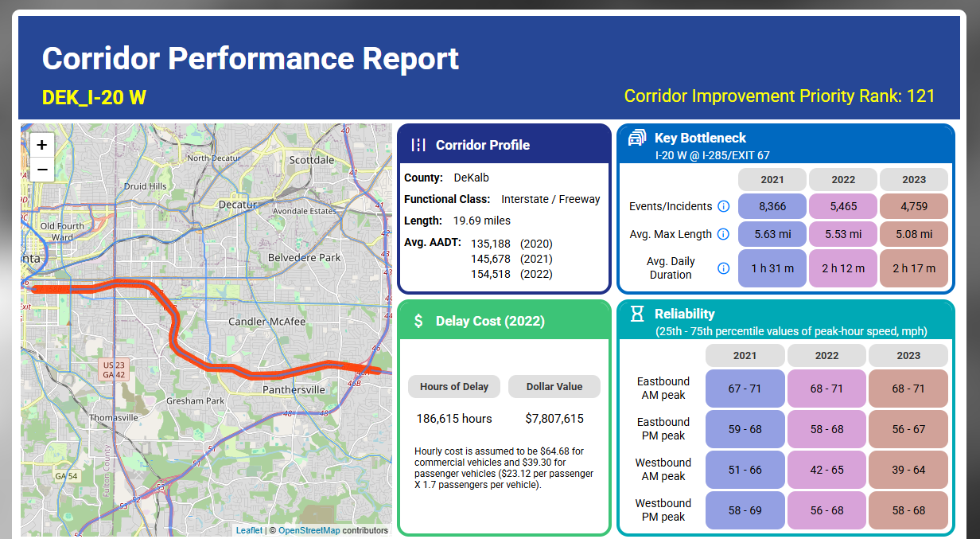
Task: Click the Key Bottleneck traffic cars icon
Action: tap(637, 138)
